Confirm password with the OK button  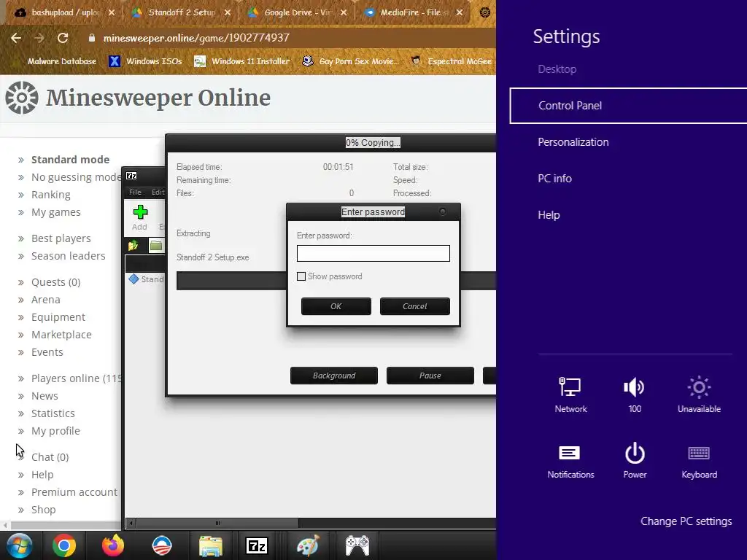336,306
